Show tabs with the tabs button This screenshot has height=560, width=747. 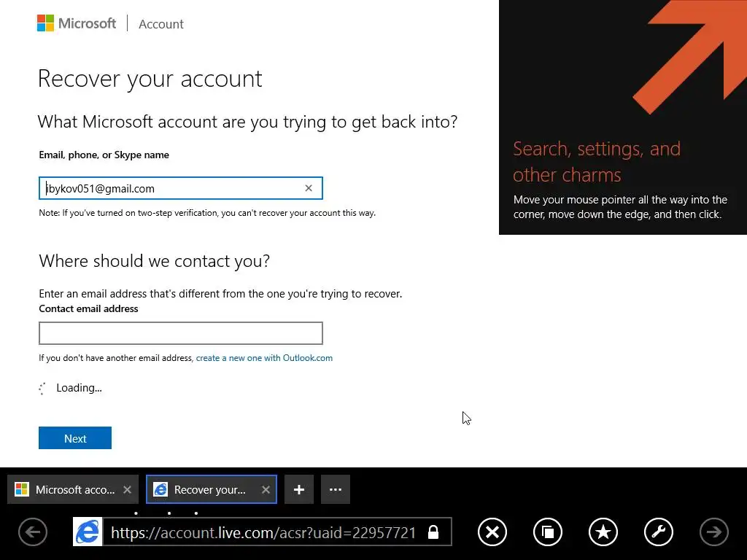click(548, 532)
